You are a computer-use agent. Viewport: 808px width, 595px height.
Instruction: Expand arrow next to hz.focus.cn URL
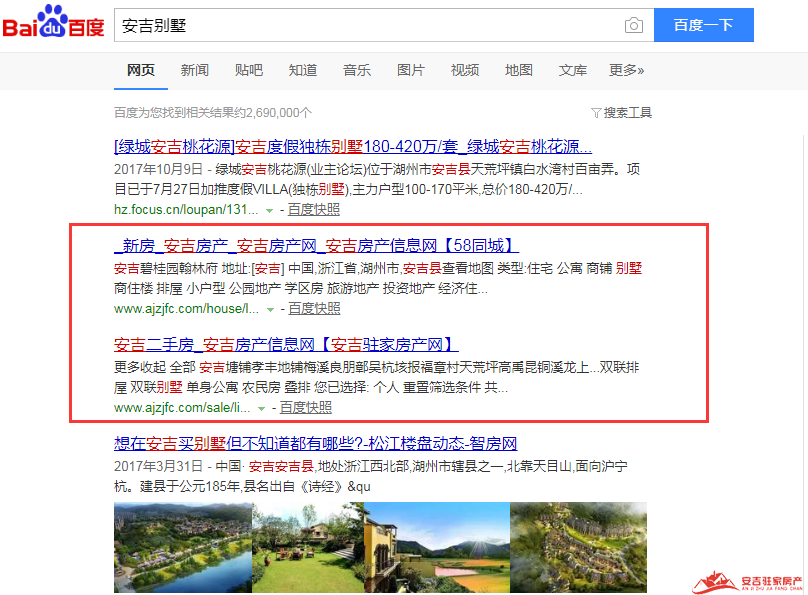(x=269, y=211)
